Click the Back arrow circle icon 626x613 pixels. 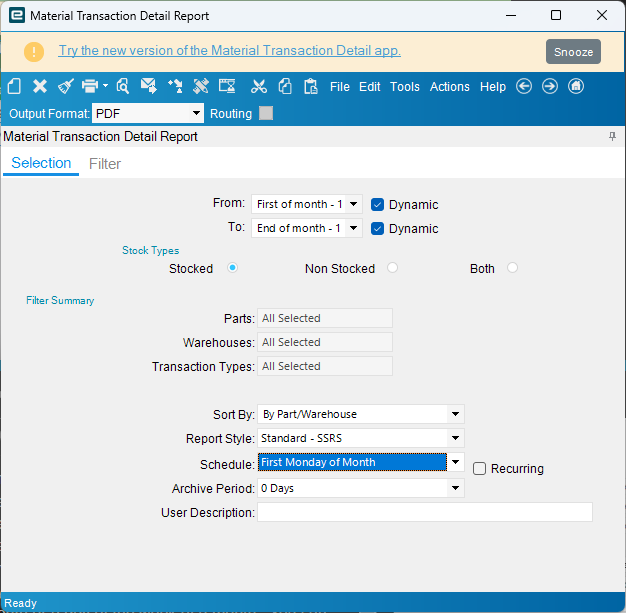(x=524, y=86)
